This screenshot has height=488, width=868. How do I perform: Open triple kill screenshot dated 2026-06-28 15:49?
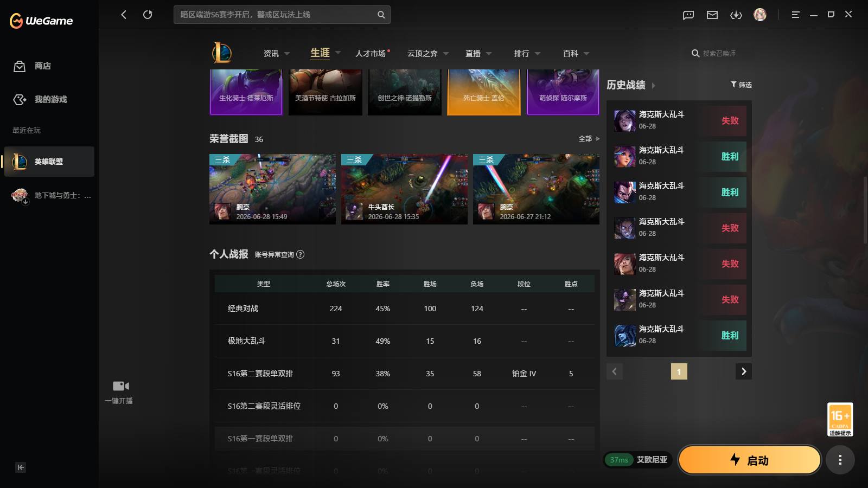[272, 189]
